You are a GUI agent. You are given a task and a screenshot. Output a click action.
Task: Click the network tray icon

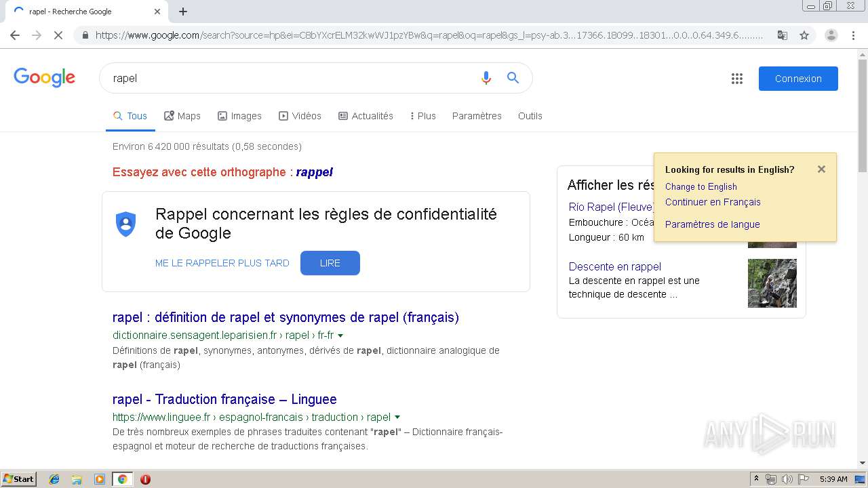click(771, 479)
